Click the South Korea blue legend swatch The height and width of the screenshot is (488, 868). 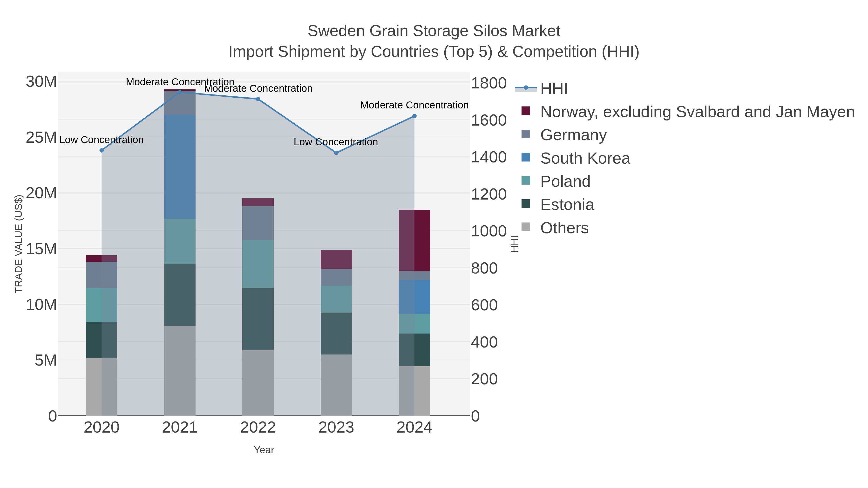tap(526, 157)
